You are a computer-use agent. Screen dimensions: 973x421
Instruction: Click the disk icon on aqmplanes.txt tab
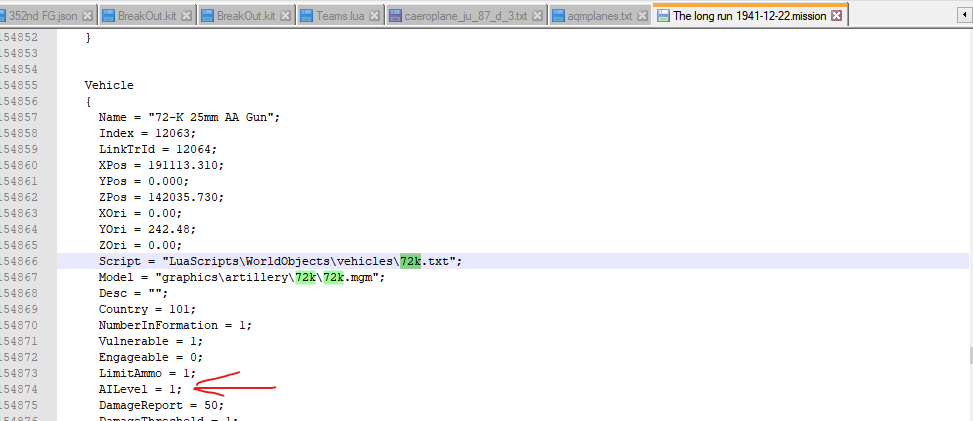point(558,16)
